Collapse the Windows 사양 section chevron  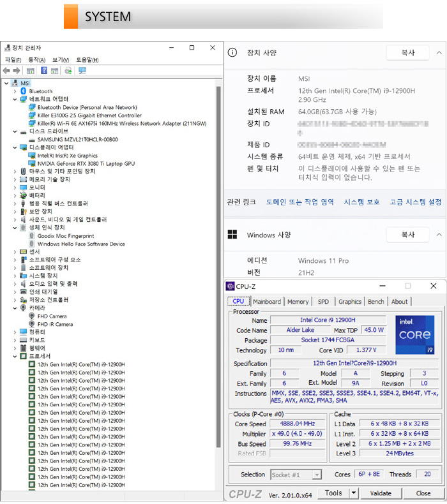pyautogui.click(x=439, y=235)
